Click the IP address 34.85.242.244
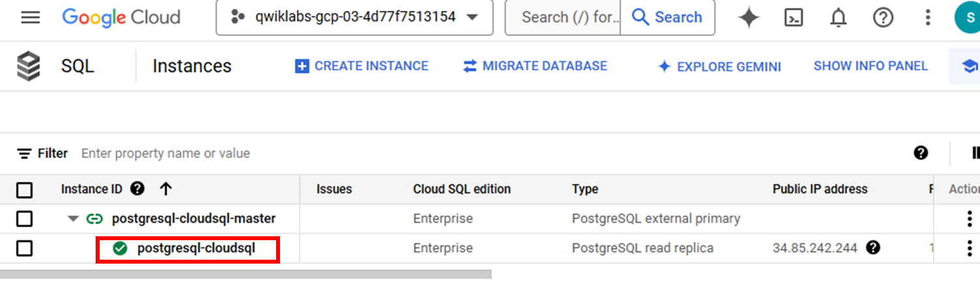The height and width of the screenshot is (289, 980). pyautogui.click(x=815, y=248)
